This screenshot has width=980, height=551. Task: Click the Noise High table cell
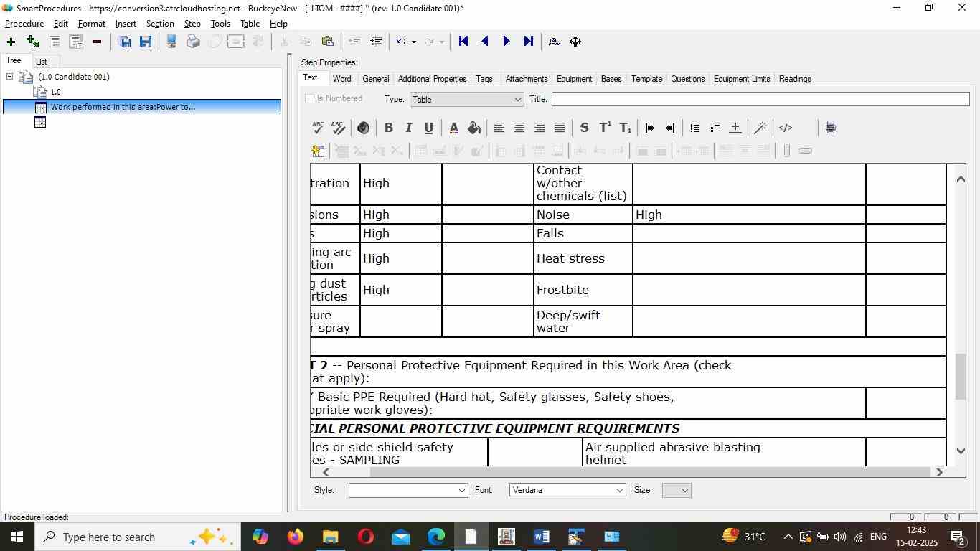(749, 215)
